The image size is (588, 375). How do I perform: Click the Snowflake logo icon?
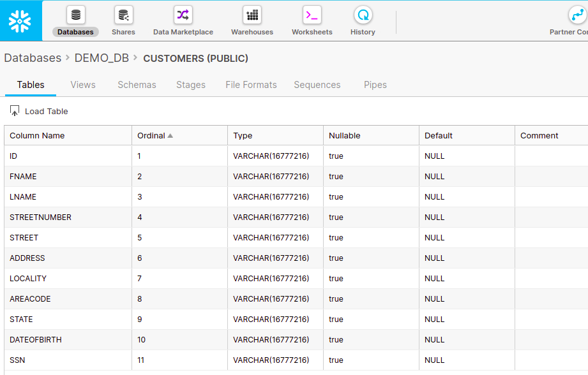(20, 21)
